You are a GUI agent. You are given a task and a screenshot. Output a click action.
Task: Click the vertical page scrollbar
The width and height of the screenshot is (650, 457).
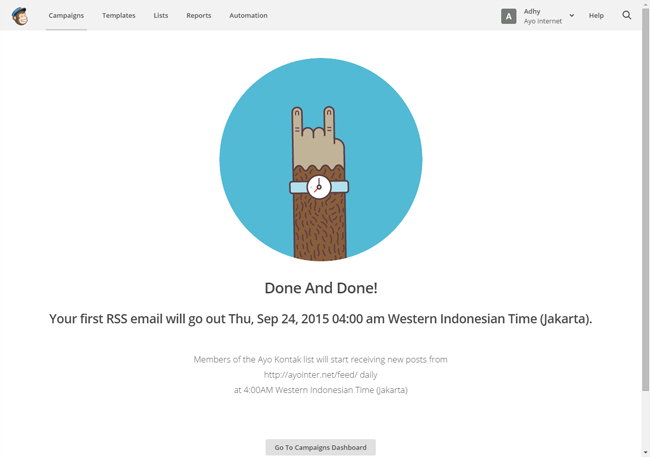point(645,199)
